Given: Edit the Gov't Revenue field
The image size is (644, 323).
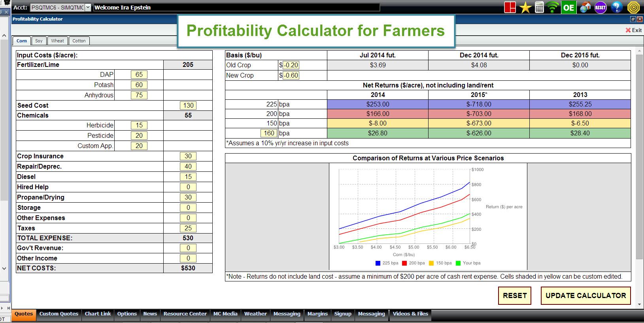Looking at the screenshot, I should point(188,248).
